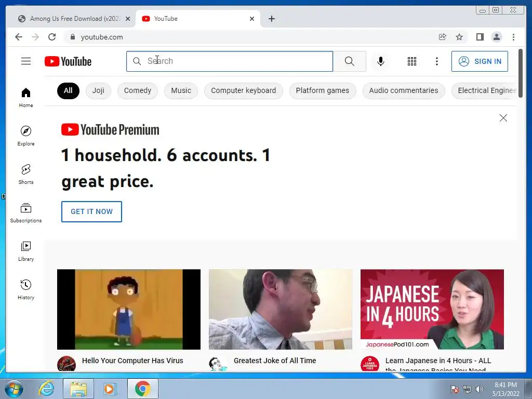Reload the YouTube page
Image resolution: width=532 pixels, height=399 pixels.
click(x=52, y=37)
